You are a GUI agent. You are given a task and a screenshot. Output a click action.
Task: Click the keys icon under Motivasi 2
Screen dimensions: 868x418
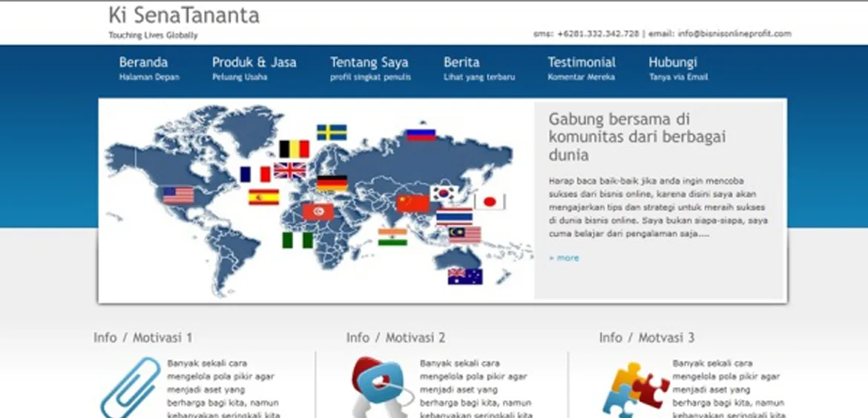coord(382,387)
